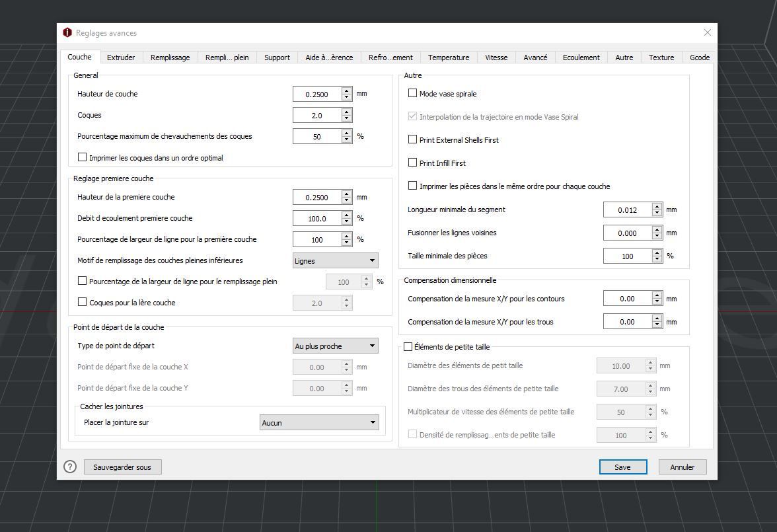777x532 pixels.
Task: Select the Avancé tab
Action: pos(535,57)
